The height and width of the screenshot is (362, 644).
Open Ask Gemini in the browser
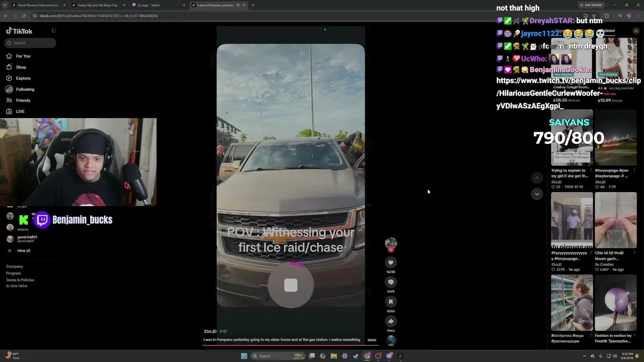593,5
